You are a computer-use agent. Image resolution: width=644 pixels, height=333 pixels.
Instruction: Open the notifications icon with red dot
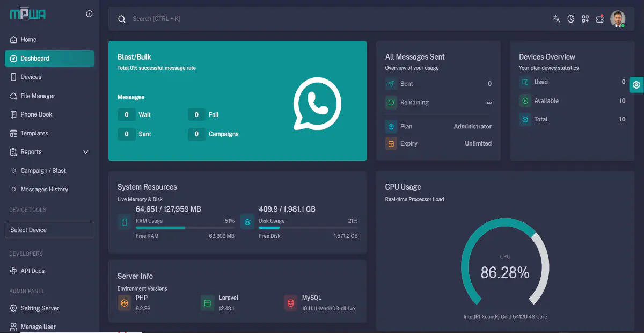click(x=600, y=19)
